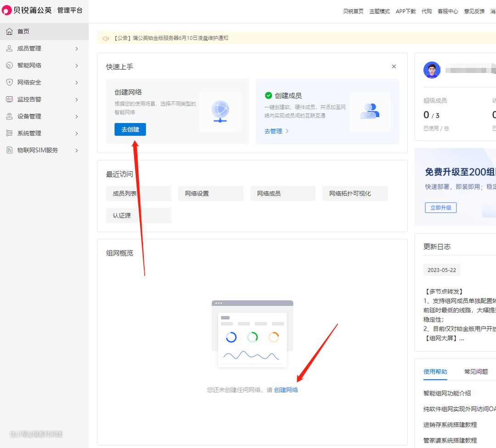496x448 pixels.
Task: Open 主题模式 in top navigation
Action: tap(379, 11)
